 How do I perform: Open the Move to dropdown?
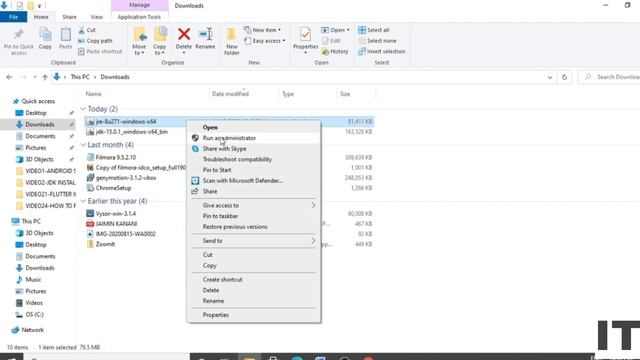tap(139, 41)
